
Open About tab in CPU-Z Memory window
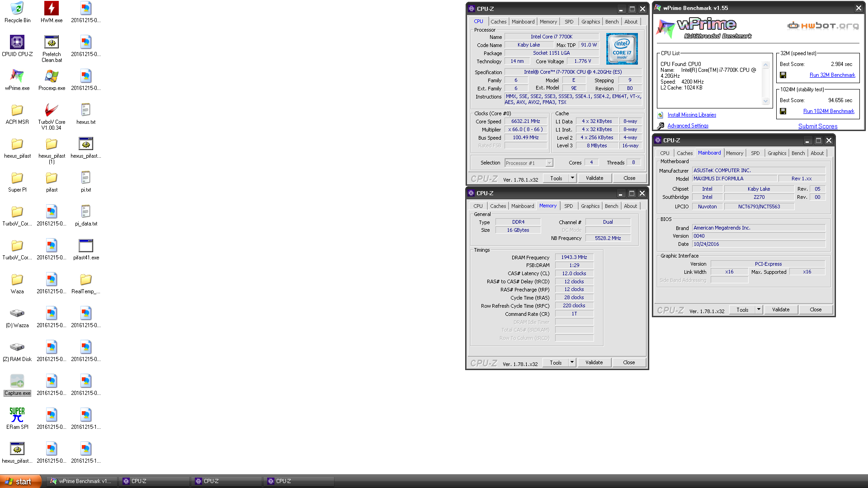click(631, 206)
